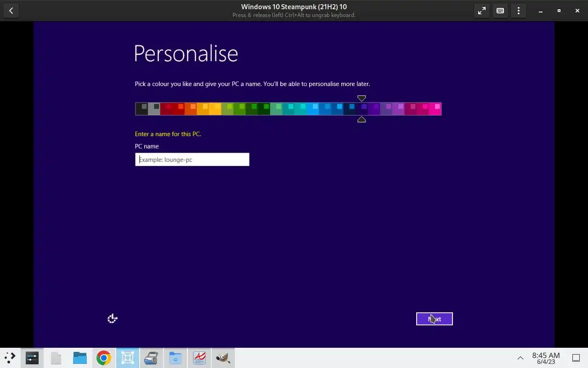Click the upward colour marker below the strip
The image size is (588, 368).
[x=362, y=120]
